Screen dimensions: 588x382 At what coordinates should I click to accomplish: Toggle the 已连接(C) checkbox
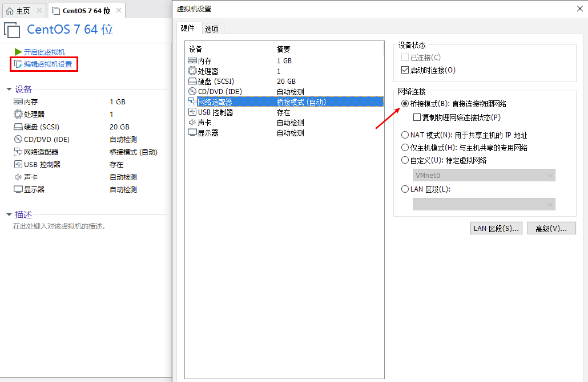(405, 57)
